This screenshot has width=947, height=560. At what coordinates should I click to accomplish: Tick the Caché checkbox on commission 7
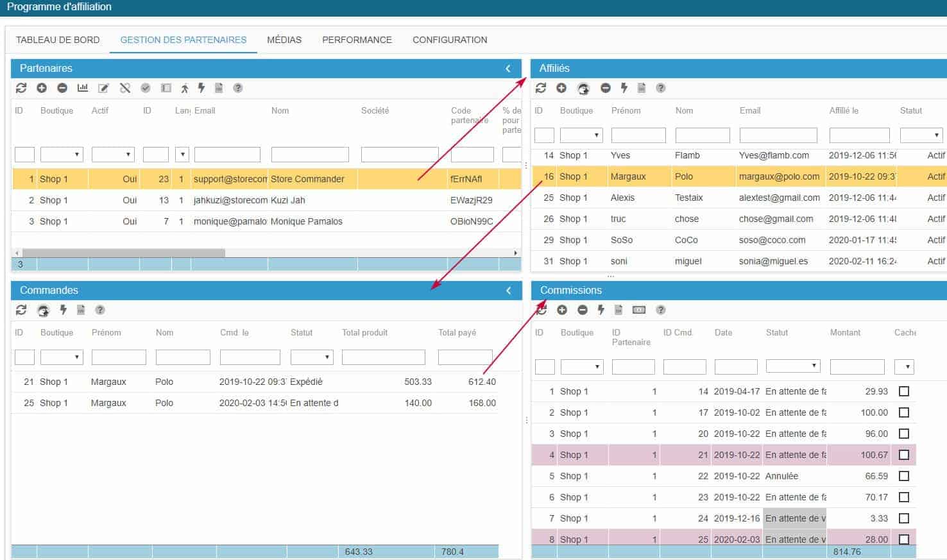(x=904, y=518)
